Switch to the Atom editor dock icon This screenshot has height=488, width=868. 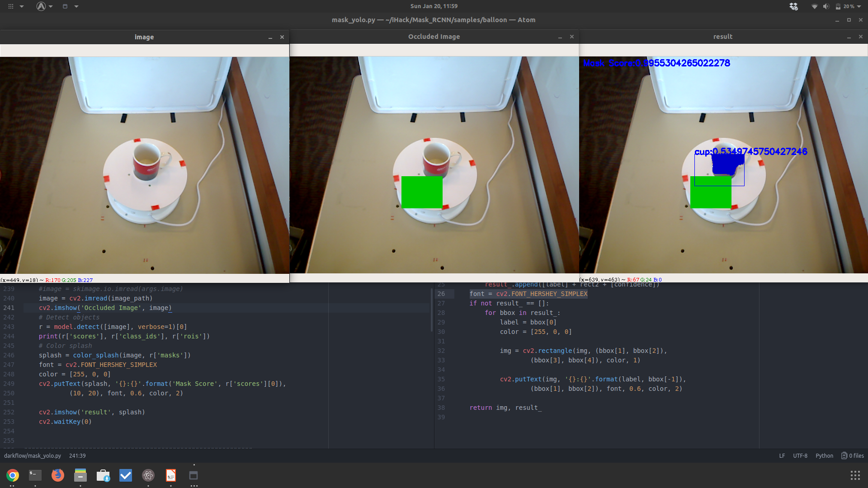point(148,475)
